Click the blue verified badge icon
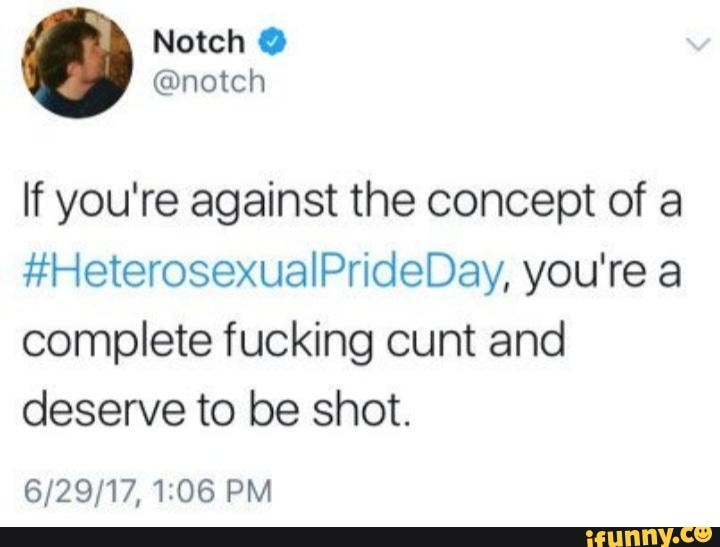The height and width of the screenshot is (547, 720). tap(273, 42)
